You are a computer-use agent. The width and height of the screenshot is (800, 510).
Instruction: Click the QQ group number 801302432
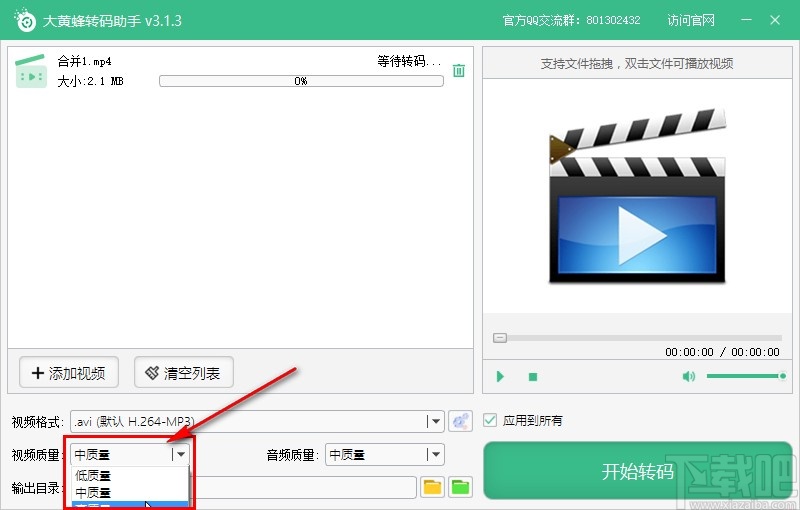point(613,20)
